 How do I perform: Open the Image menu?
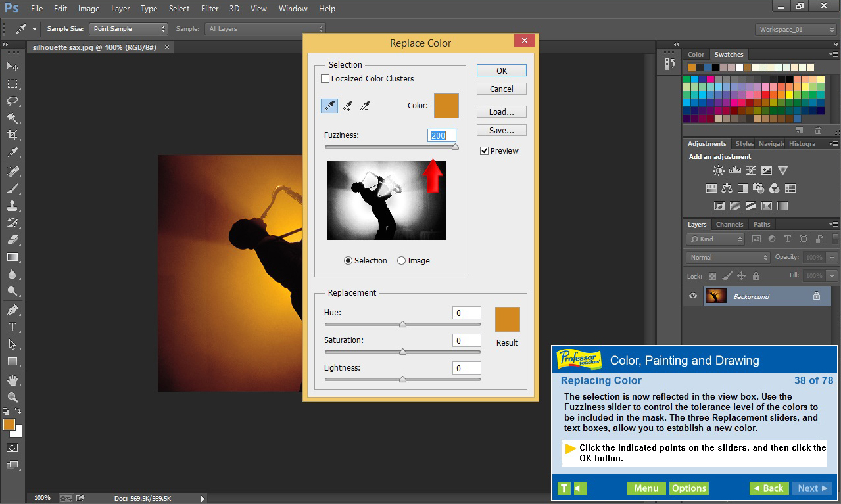click(89, 9)
